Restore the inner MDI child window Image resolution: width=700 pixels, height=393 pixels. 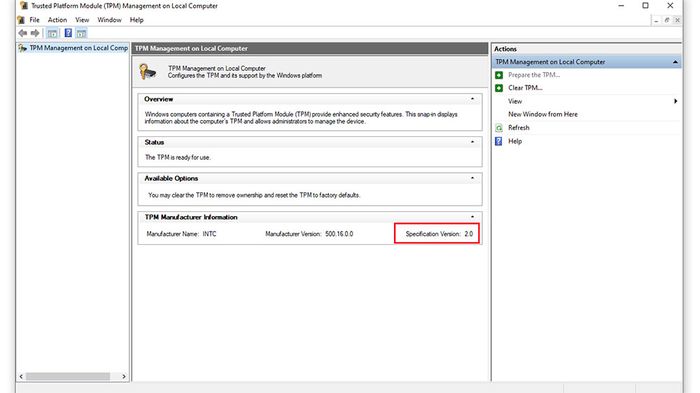(667, 20)
